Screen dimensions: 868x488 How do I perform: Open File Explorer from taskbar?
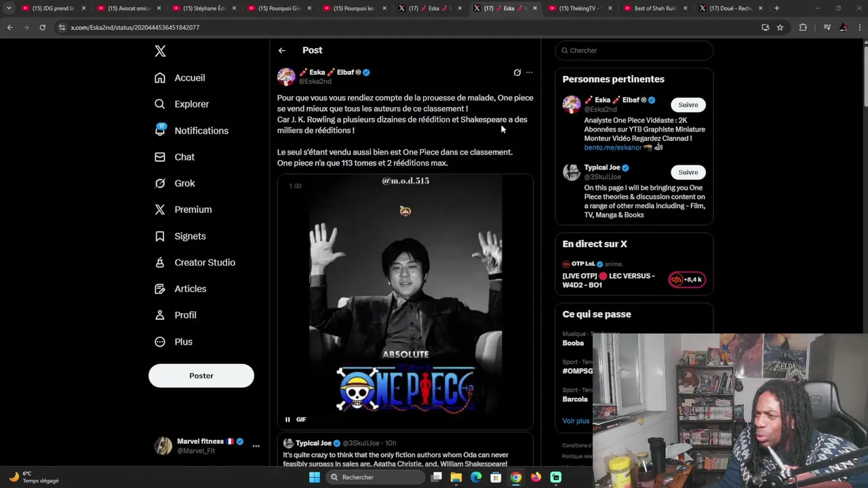[456, 477]
